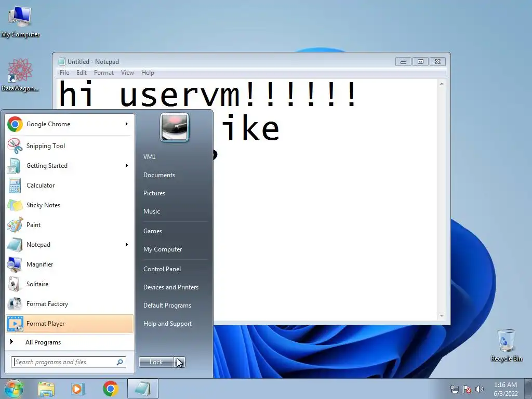Switch to Notepad taskbar button
532x399 pixels.
click(143, 389)
